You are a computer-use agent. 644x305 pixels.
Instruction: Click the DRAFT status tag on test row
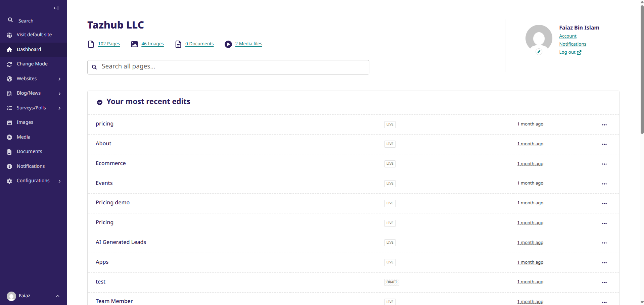[x=392, y=282]
